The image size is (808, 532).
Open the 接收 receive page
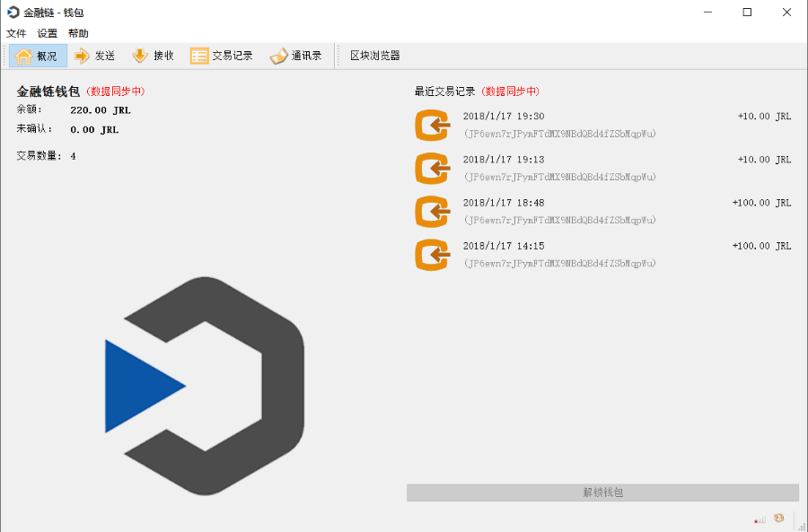click(x=153, y=56)
